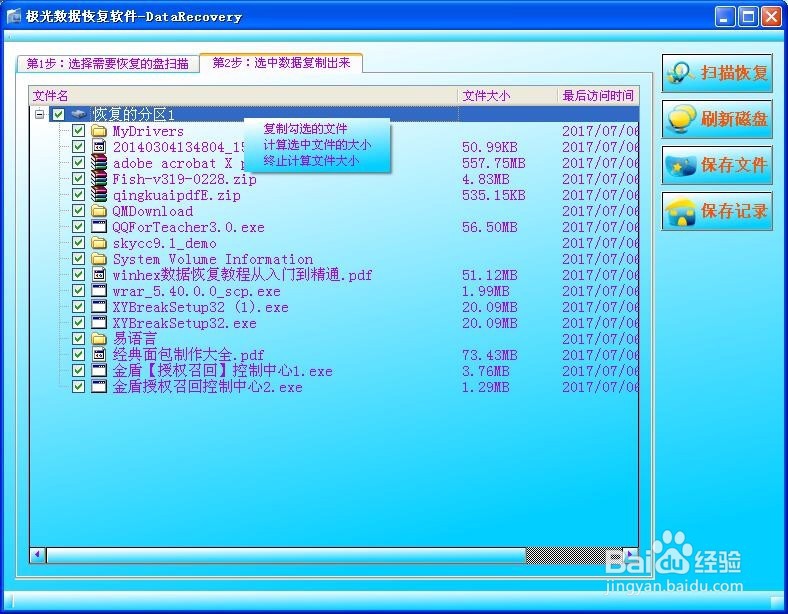Switch to 第1步：选择需要恢复的盘扫描 tab
Viewport: 788px width, 614px height.
(108, 64)
